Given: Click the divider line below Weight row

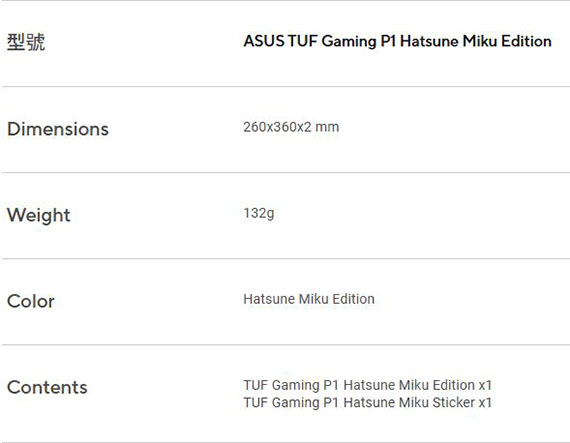Looking at the screenshot, I should 286,259.
